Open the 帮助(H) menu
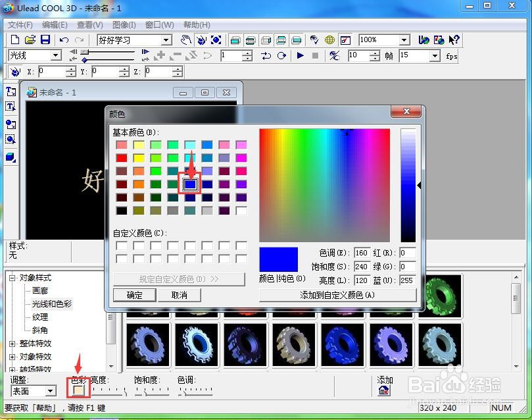Image resolution: width=532 pixels, height=420 pixels. [x=197, y=25]
